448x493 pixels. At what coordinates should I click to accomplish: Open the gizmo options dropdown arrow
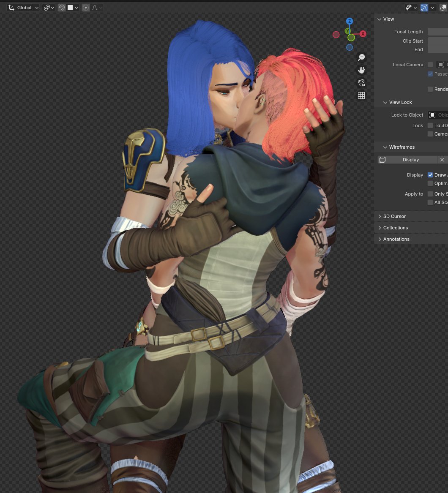point(433,8)
